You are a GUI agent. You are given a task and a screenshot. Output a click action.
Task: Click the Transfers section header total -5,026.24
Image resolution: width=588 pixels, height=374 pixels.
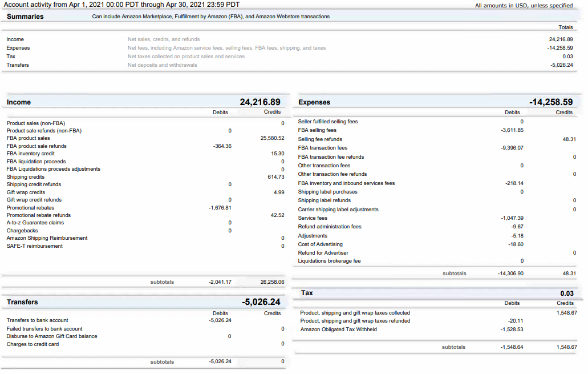pos(261,302)
